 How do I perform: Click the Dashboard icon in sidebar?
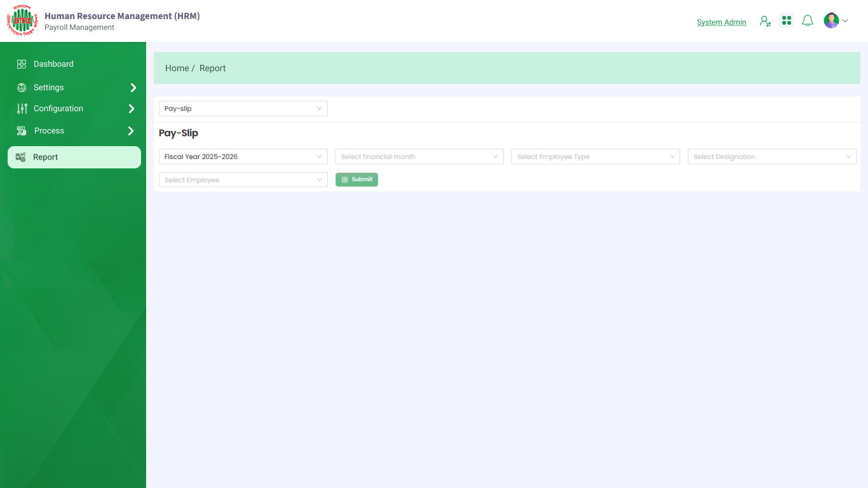point(22,64)
